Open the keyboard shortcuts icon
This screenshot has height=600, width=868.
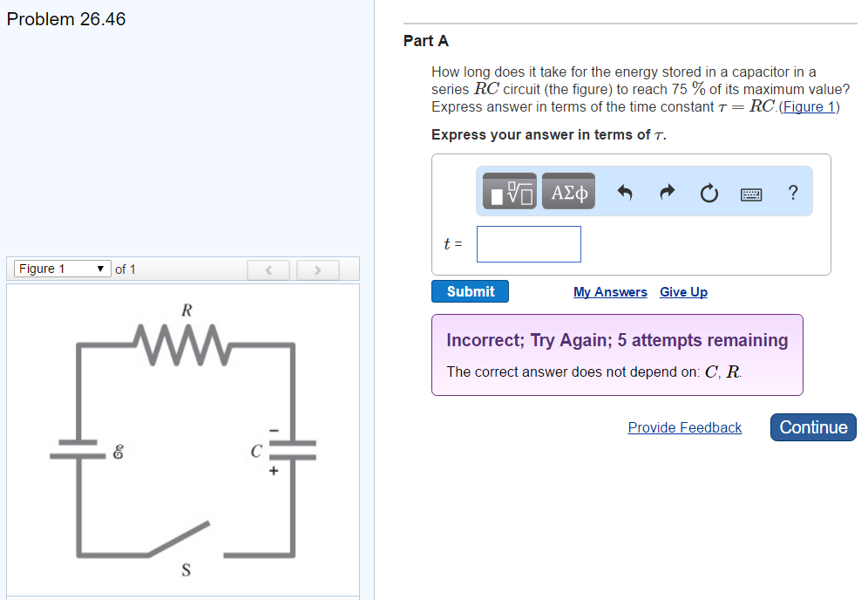coord(750,193)
